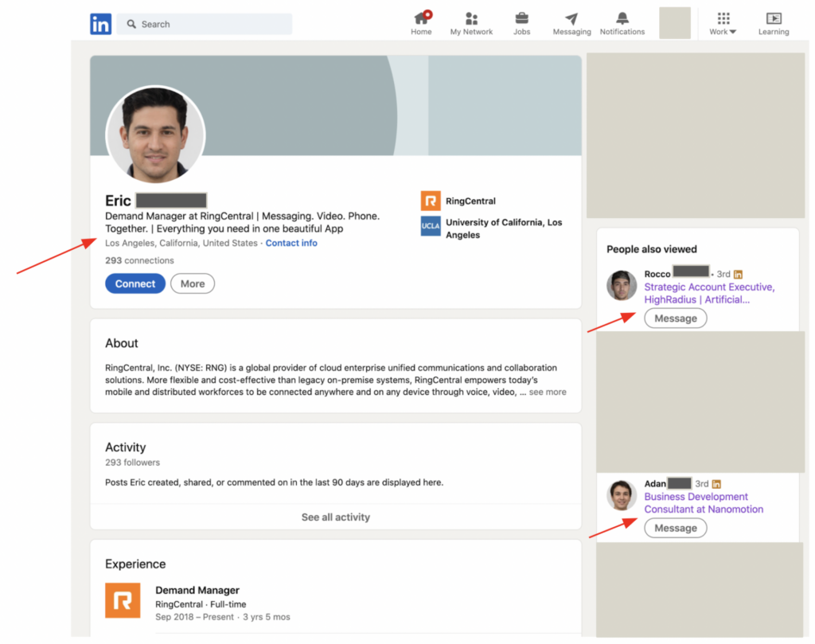Expand Eric's About section with see more
The width and height of the screenshot is (815, 644).
click(x=546, y=391)
